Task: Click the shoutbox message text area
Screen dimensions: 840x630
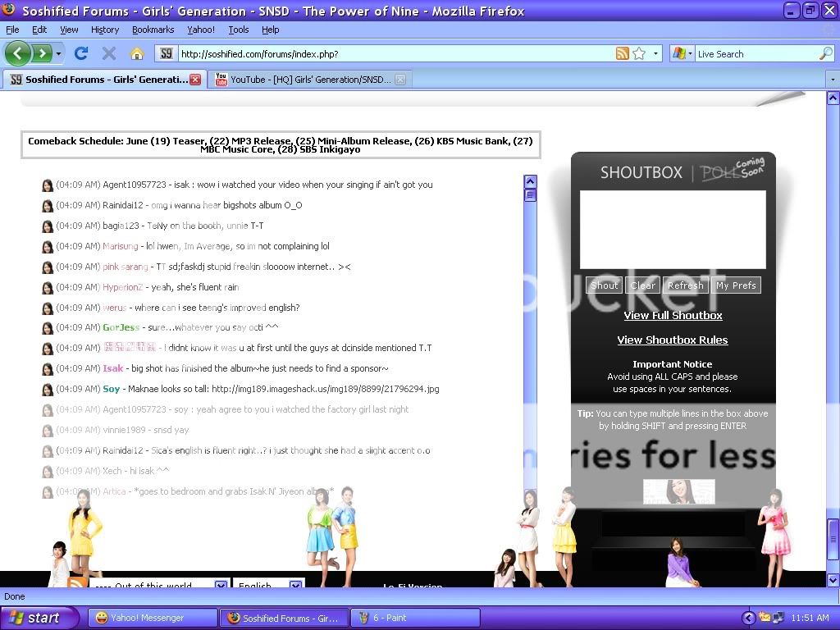Action: click(673, 230)
